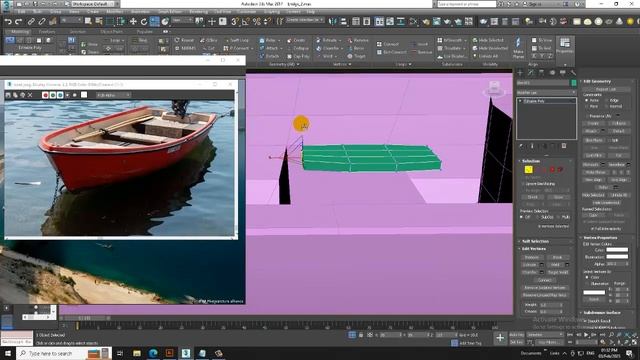Select Edge constraint radio button
Screen dimensions: 640x360
606,100
